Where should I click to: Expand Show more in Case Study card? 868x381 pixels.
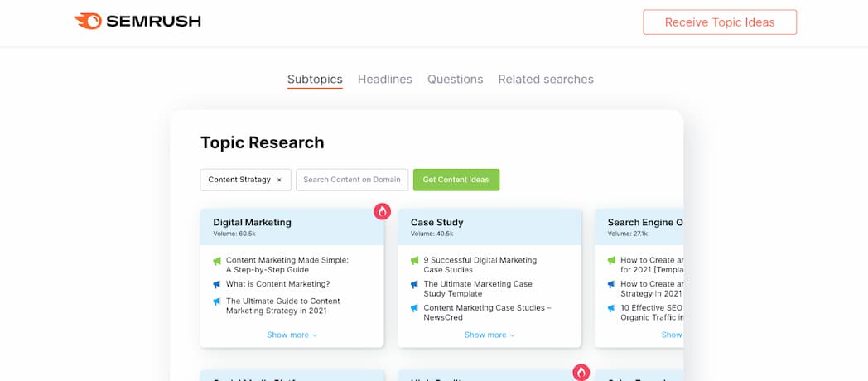pyautogui.click(x=489, y=335)
